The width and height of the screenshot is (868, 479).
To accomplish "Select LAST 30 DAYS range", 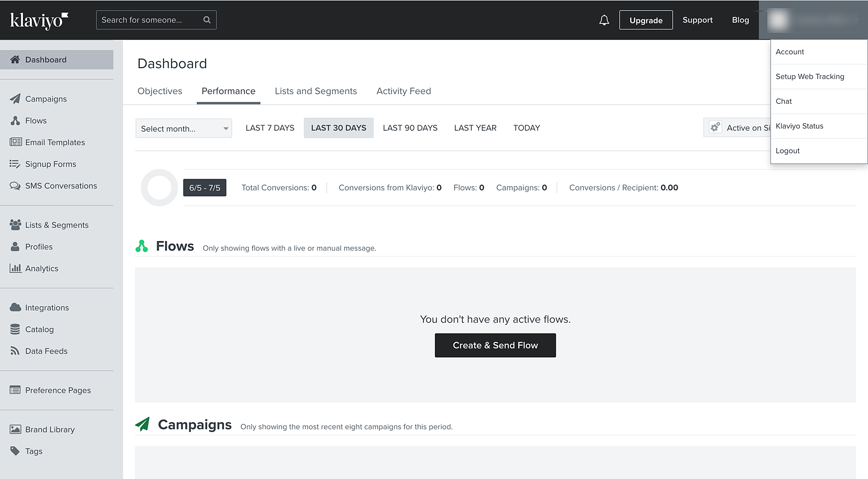I will [x=339, y=128].
